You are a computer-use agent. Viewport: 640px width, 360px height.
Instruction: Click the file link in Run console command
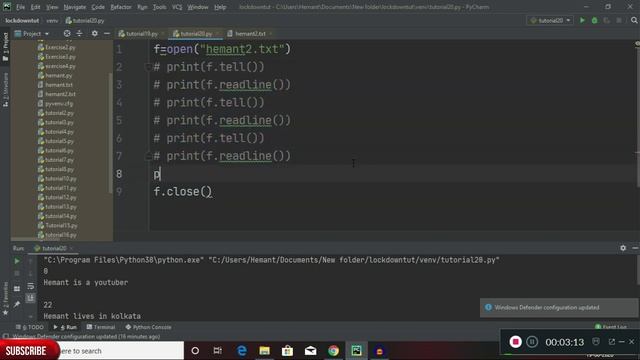pos(354,260)
